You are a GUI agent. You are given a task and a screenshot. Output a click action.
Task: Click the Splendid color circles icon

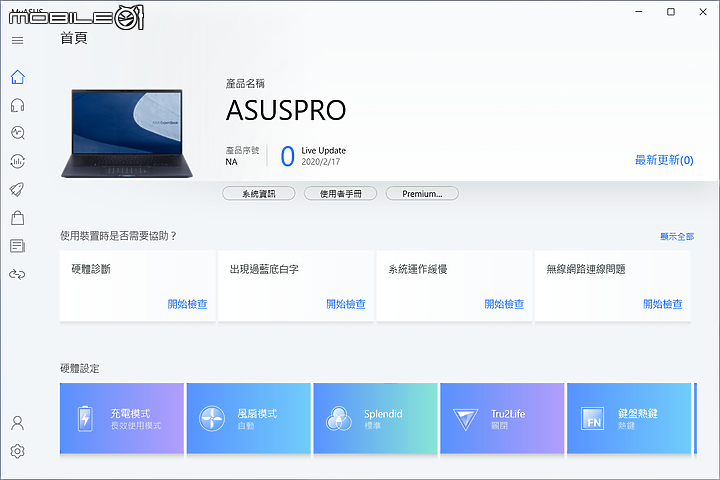[x=338, y=418]
